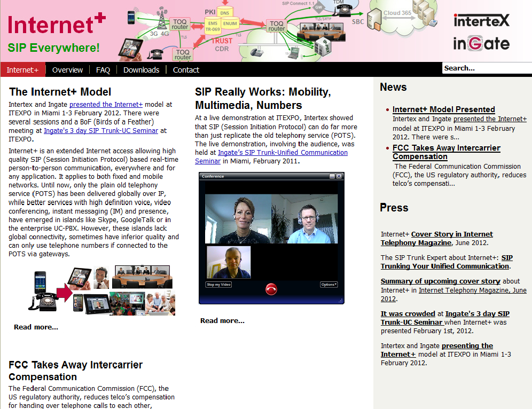532x409 pixels.
Task: Click Read more under Internet+ Model article
Action: 36,327
